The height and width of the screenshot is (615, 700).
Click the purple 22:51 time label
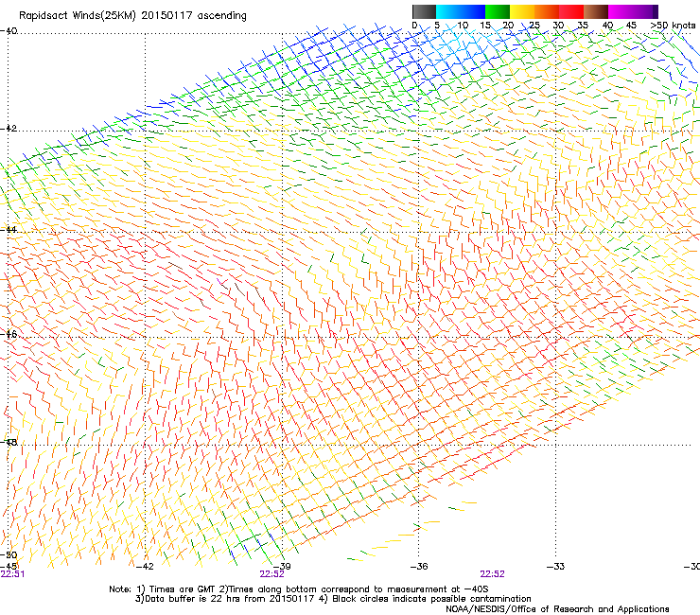12,574
